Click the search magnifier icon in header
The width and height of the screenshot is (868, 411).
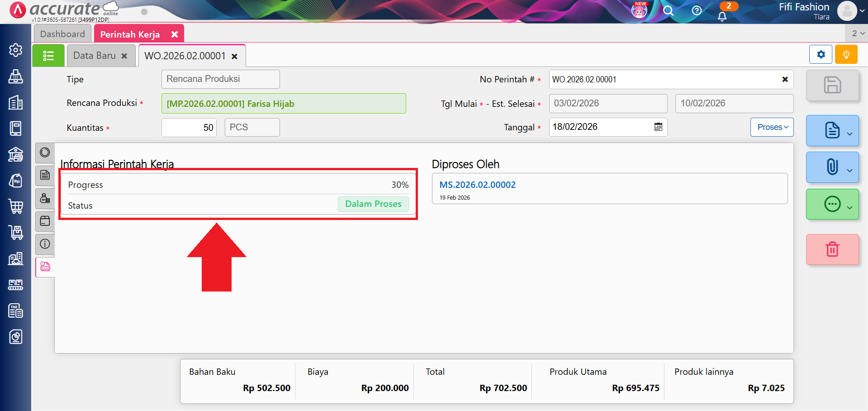[x=668, y=11]
